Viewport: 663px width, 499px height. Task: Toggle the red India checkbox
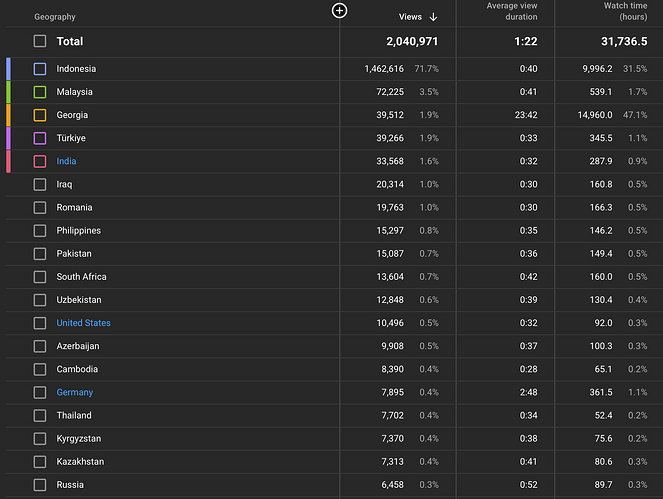pos(40,161)
